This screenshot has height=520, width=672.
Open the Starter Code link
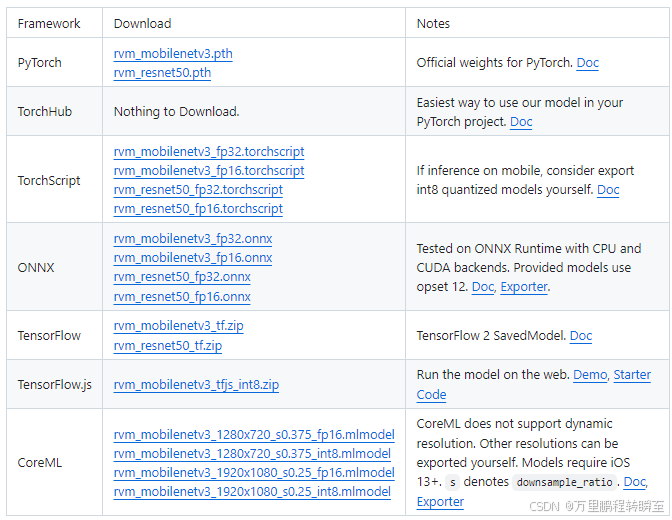pos(632,375)
